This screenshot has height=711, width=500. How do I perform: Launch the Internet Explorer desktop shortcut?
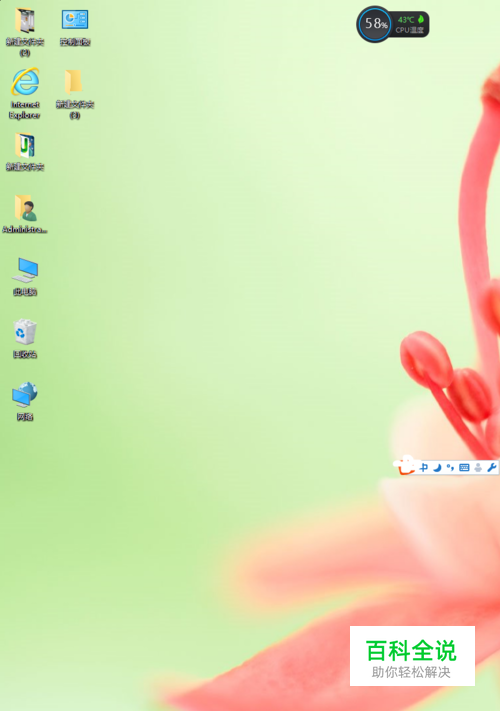coord(25,94)
